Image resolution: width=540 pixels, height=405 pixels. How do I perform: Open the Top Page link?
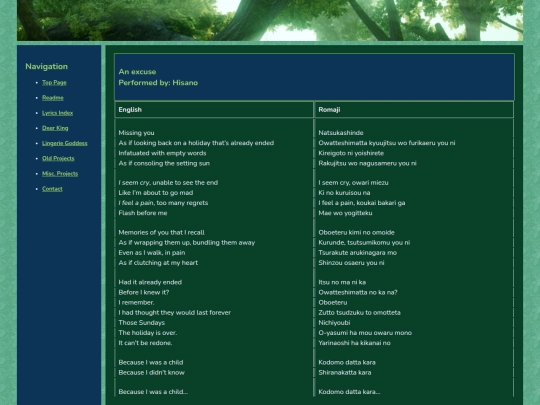pos(54,82)
